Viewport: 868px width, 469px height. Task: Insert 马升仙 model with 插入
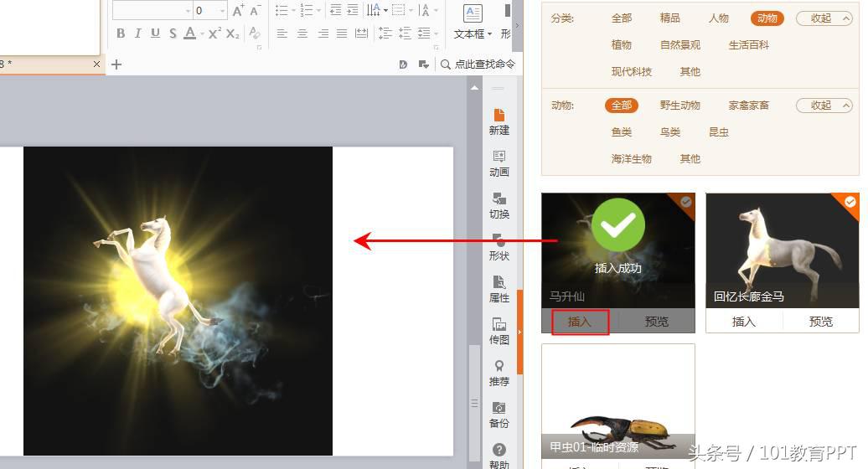(580, 322)
